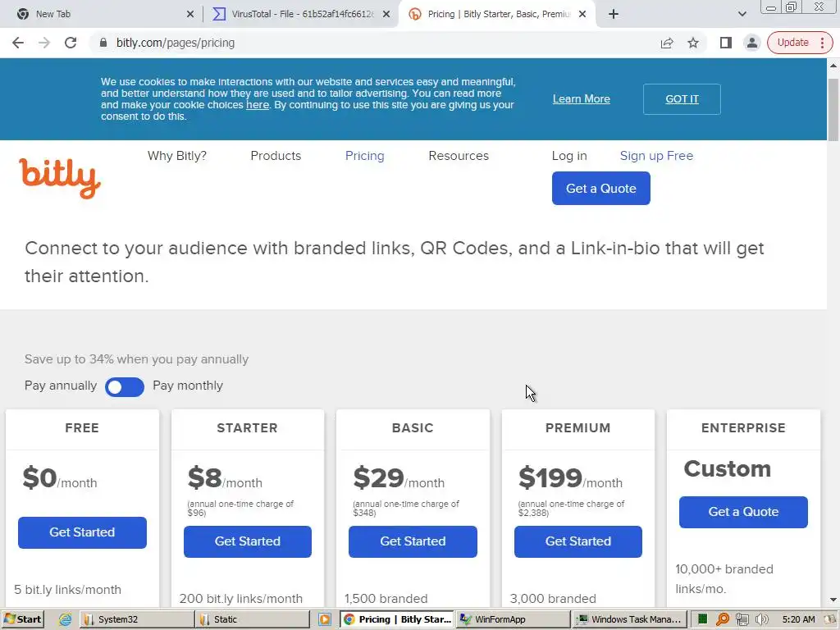Click Get a Quote in header
This screenshot has height=630, width=840.
pos(601,188)
